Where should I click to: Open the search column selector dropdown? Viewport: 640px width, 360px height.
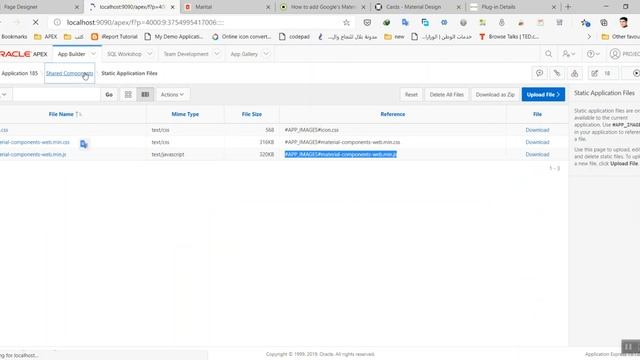(x=4, y=94)
